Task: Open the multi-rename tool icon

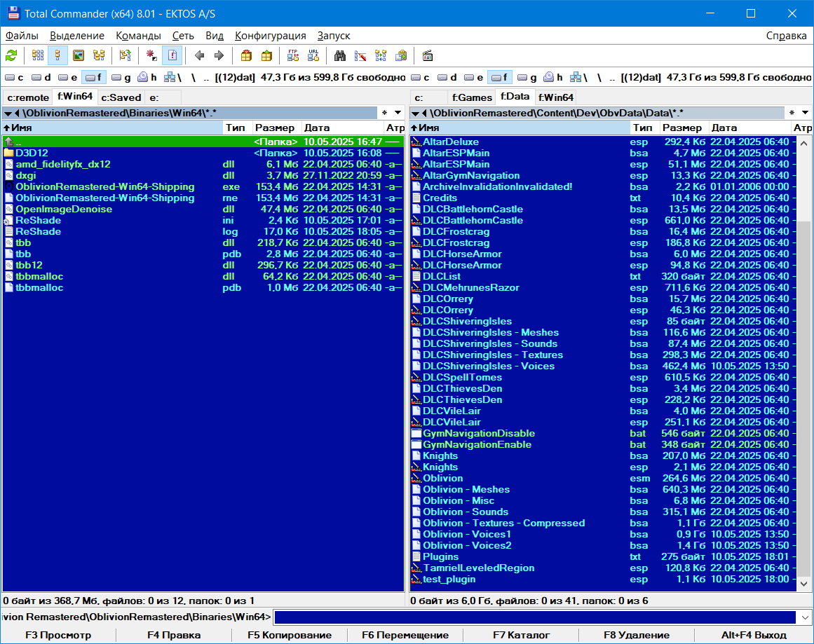Action: tap(360, 55)
